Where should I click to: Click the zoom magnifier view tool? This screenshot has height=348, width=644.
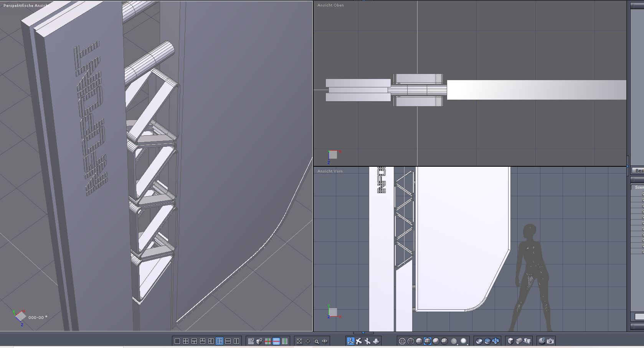[316, 341]
